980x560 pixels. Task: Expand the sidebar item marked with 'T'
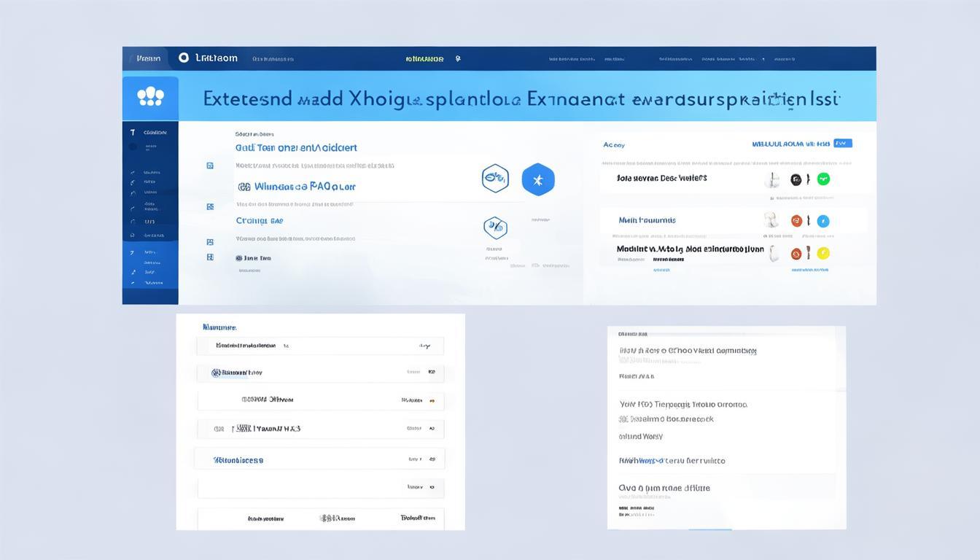(x=149, y=133)
